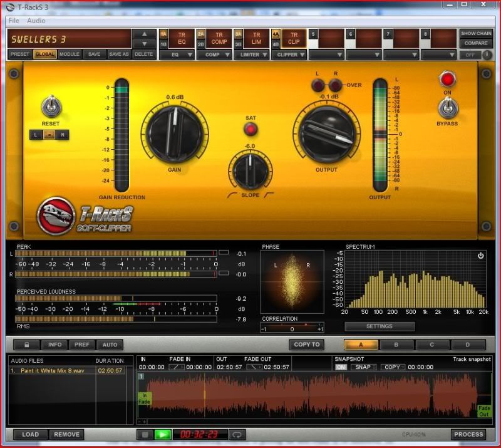Click the red SAT indicator light
This screenshot has width=501, height=448.
pyautogui.click(x=250, y=130)
